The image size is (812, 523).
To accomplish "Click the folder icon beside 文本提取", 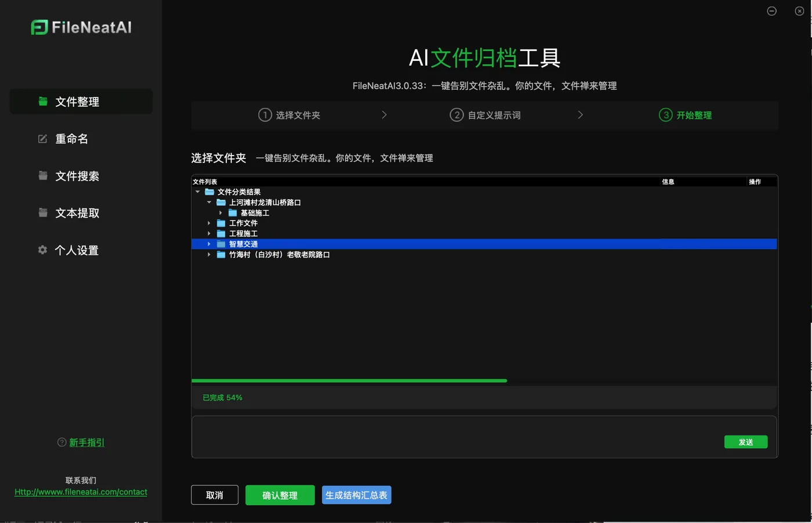I will [x=43, y=212].
